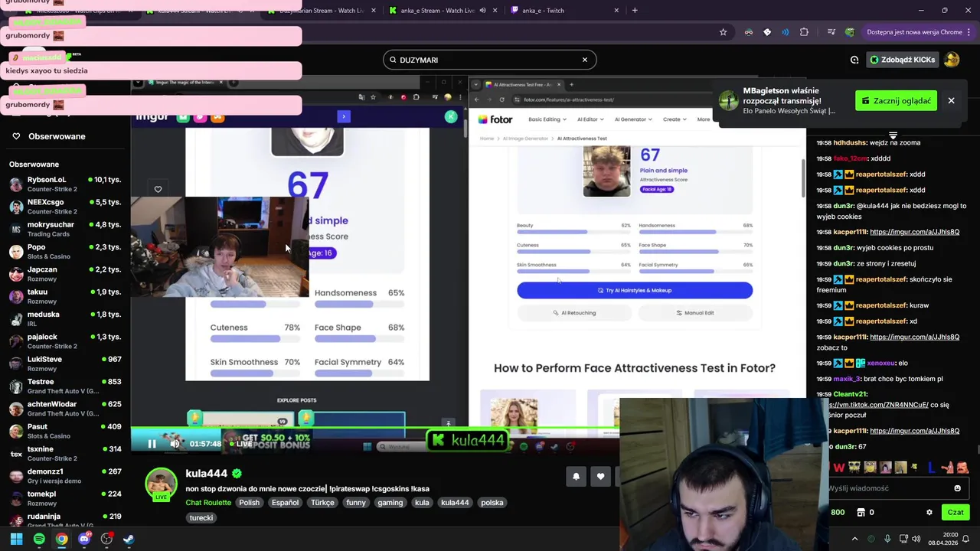The image size is (980, 551).
Task: Open Steam from the taskbar
Action: point(129,539)
